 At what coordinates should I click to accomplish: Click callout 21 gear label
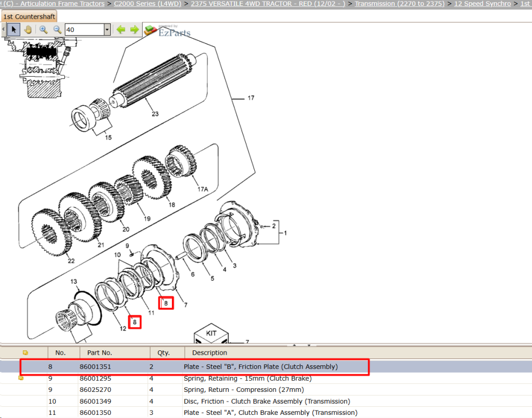tap(101, 245)
